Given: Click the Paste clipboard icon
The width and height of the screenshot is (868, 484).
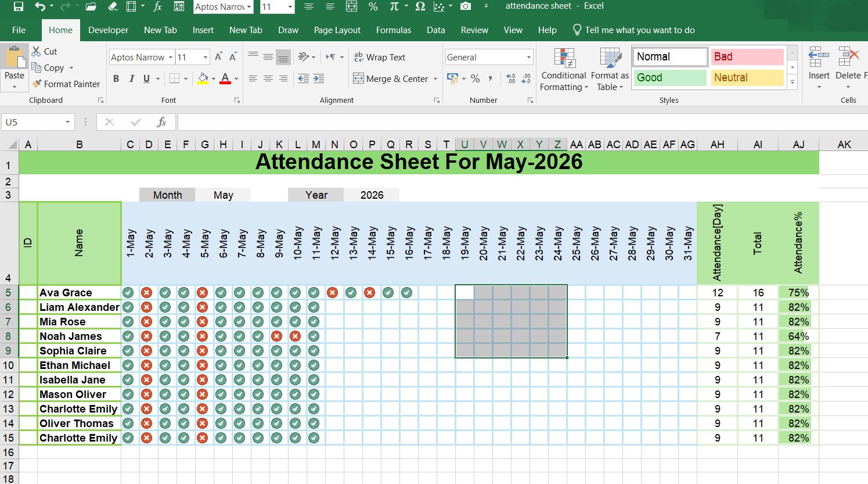Looking at the screenshot, I should tap(15, 57).
